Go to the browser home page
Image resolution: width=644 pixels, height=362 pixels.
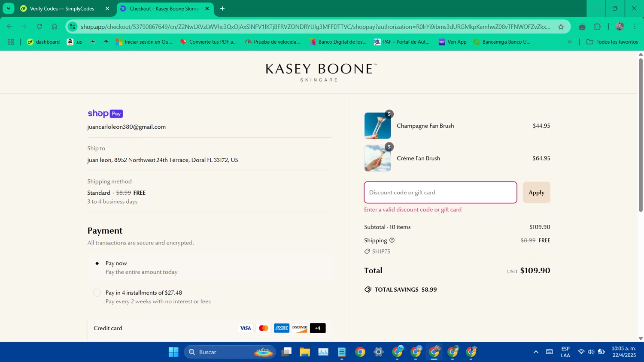[x=55, y=27]
